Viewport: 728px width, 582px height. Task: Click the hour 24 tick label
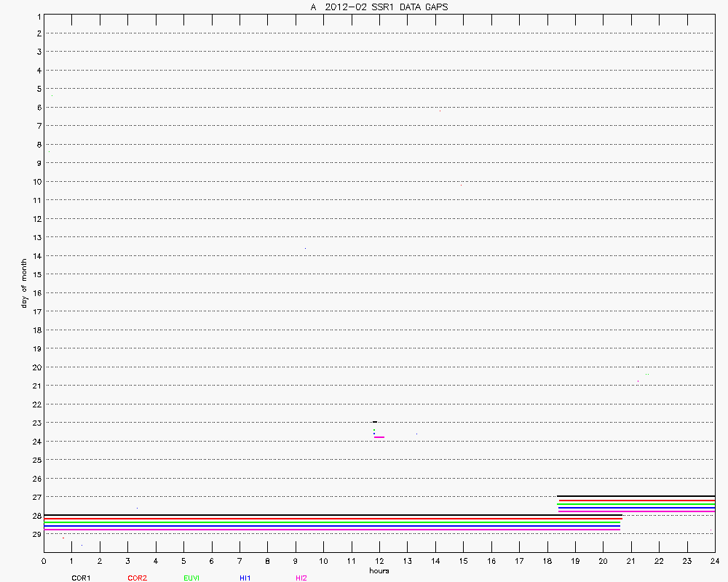tap(714, 562)
